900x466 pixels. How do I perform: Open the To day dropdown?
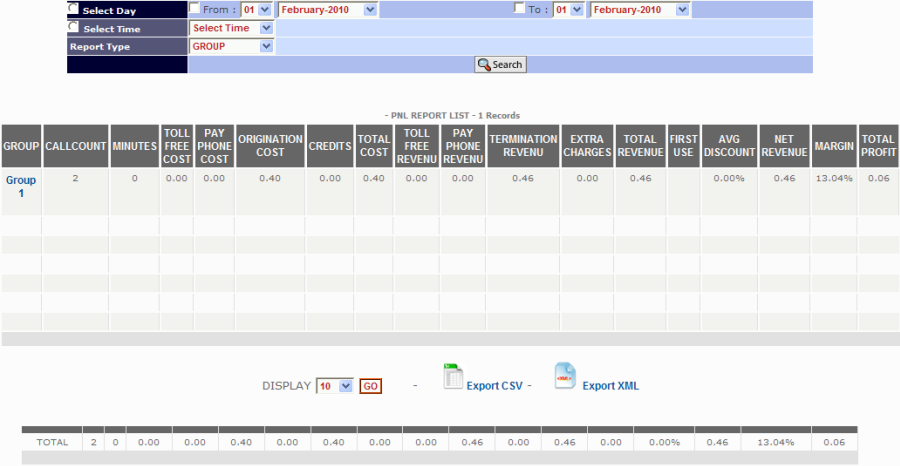(569, 10)
